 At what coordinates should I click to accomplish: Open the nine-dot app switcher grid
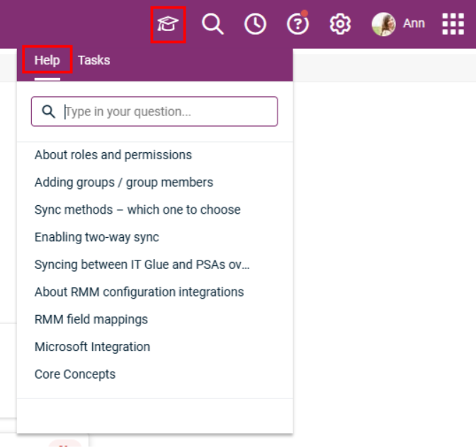tap(453, 24)
